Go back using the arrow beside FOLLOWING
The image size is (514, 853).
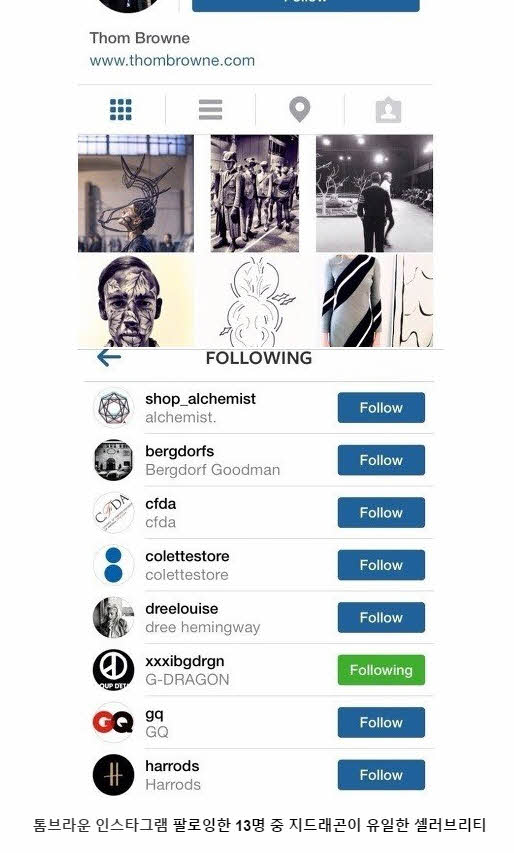[109, 358]
